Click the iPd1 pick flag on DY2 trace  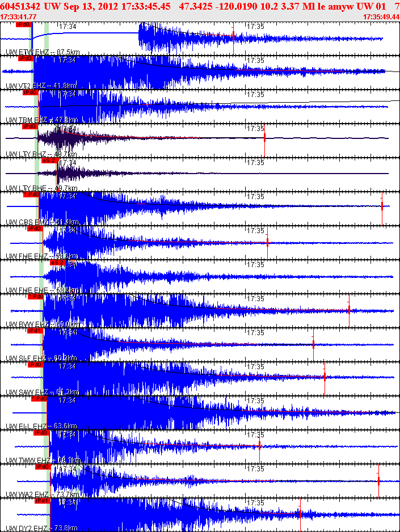pyautogui.click(x=41, y=501)
